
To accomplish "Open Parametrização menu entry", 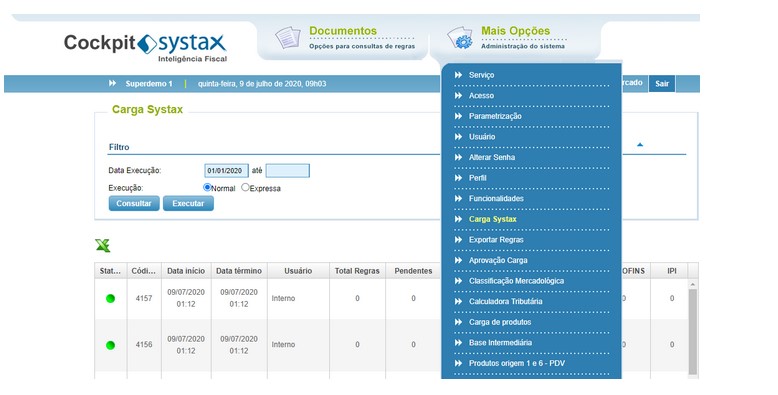I will click(495, 116).
